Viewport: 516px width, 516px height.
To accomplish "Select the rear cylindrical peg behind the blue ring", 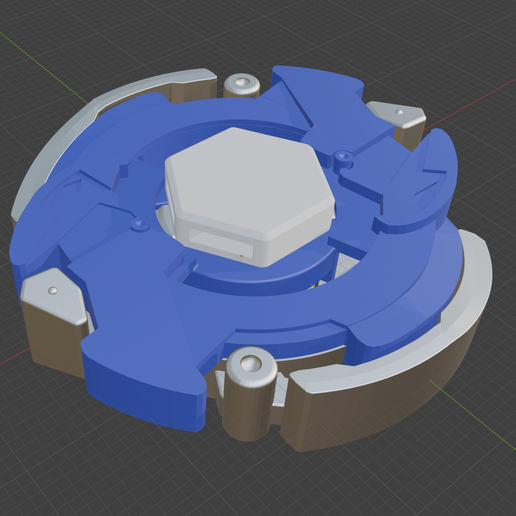I will 241,86.
